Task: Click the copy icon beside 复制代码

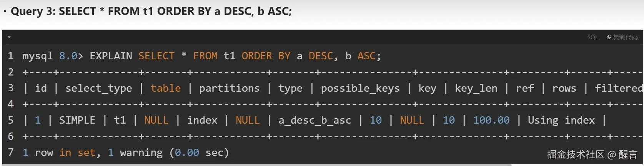Action: [x=609, y=37]
